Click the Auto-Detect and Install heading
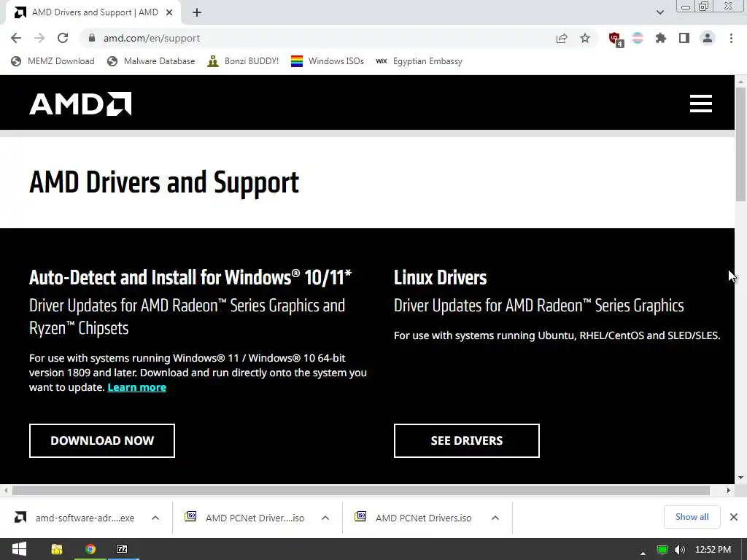Screen dimensions: 747x560 (190, 278)
